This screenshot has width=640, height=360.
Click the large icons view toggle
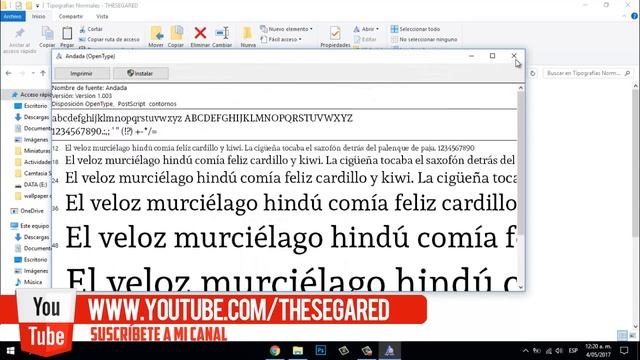click(633, 336)
